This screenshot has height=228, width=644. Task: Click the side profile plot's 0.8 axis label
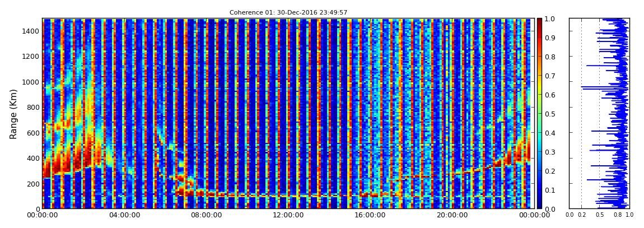tap(618, 215)
